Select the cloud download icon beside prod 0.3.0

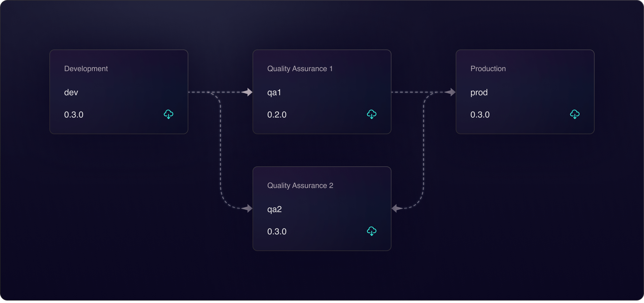coord(574,114)
